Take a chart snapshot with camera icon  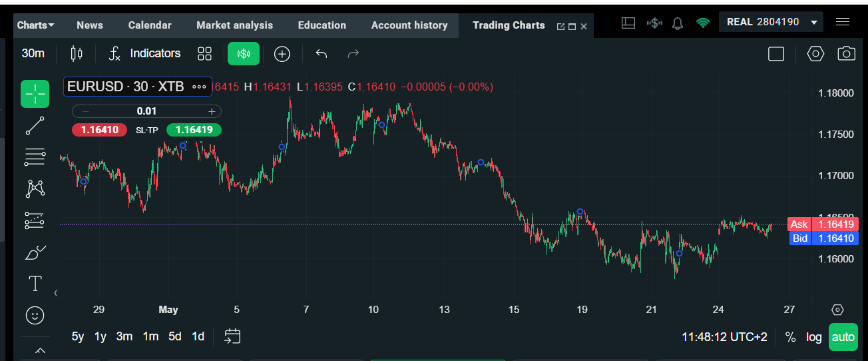pos(846,53)
